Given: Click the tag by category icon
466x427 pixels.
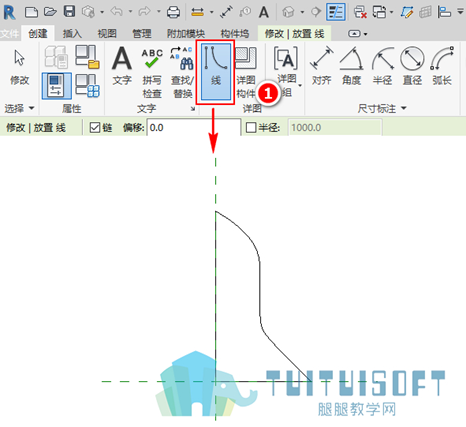Looking at the screenshot, I should 245,12.
